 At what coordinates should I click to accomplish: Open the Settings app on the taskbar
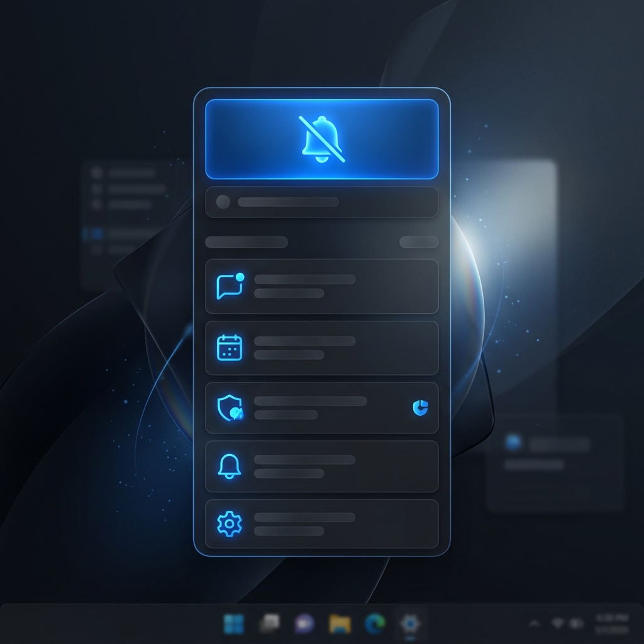(x=410, y=624)
